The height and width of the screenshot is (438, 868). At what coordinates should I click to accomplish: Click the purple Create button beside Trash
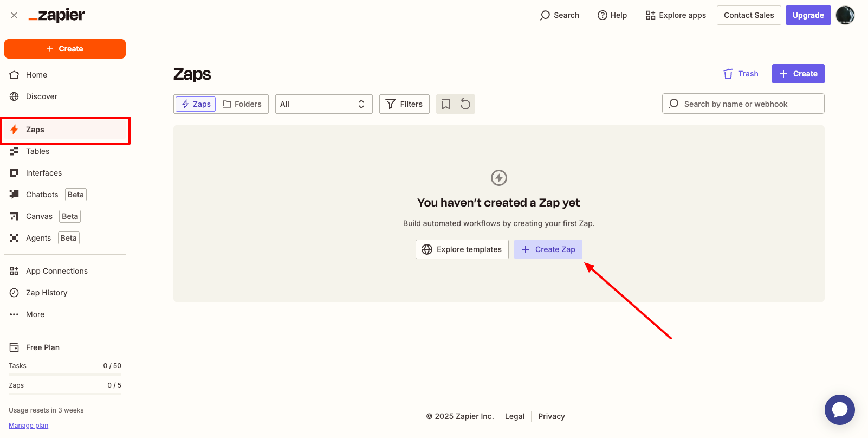click(x=798, y=74)
